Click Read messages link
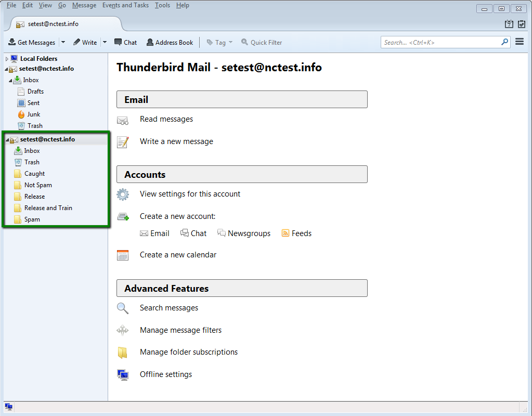532x416 pixels. click(166, 119)
